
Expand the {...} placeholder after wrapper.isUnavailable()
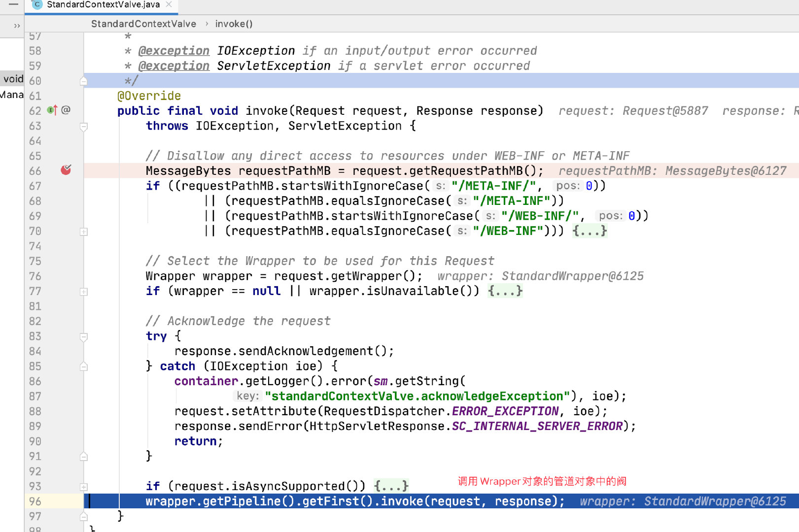click(505, 291)
